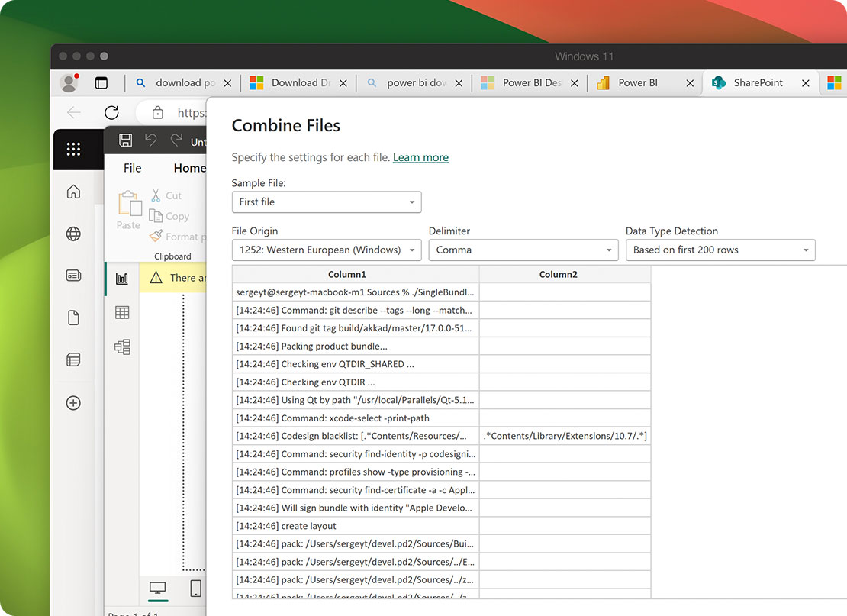Viewport: 847px width, 616px height.
Task: Expand the Delimiter Comma dropdown
Action: [523, 250]
